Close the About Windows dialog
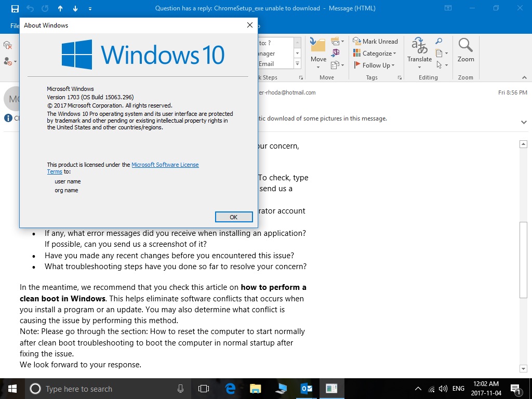This screenshot has height=399, width=532. pos(250,25)
